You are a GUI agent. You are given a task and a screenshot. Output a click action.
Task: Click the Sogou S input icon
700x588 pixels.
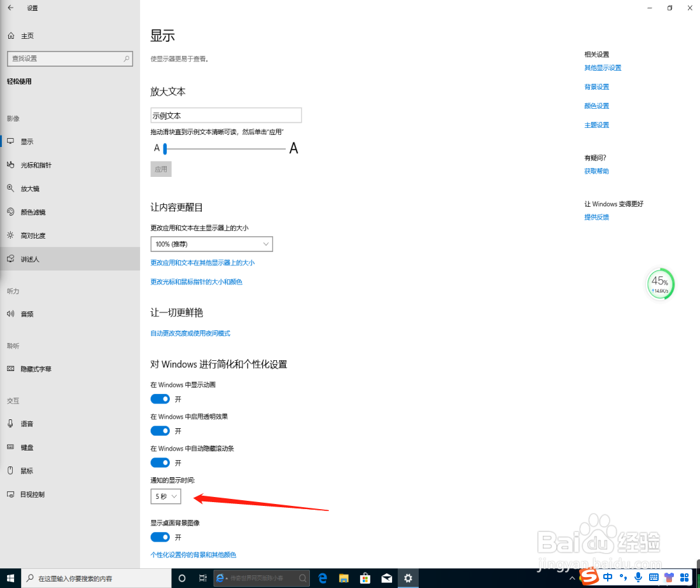tap(589, 576)
